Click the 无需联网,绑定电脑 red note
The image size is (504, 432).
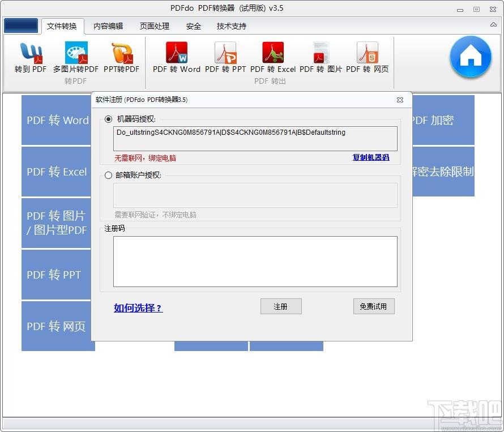(146, 158)
